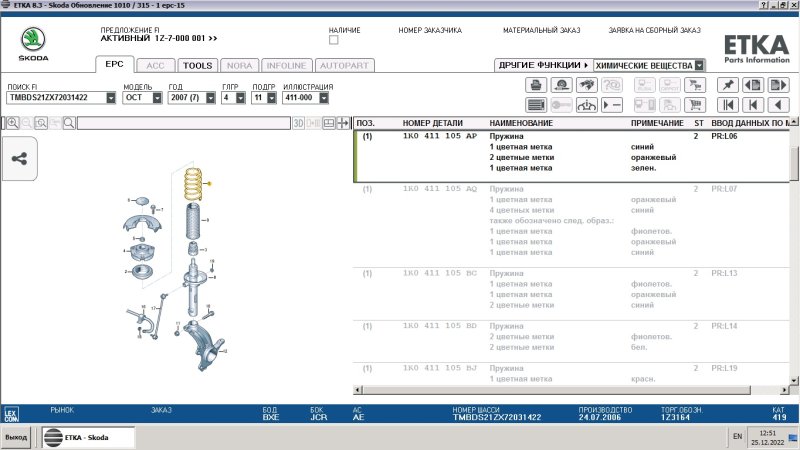Click the play-with-dash arrow icon
The image size is (800, 450).
coord(612,105)
